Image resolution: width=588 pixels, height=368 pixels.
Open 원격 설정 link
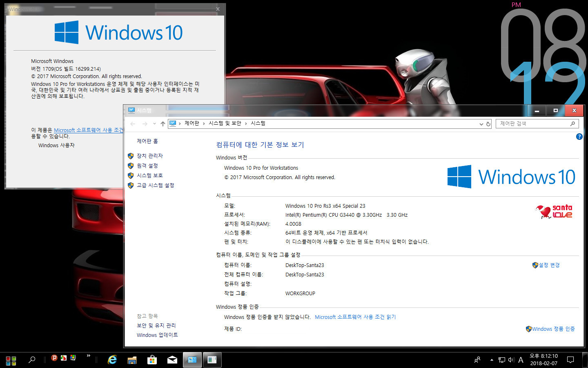147,166
